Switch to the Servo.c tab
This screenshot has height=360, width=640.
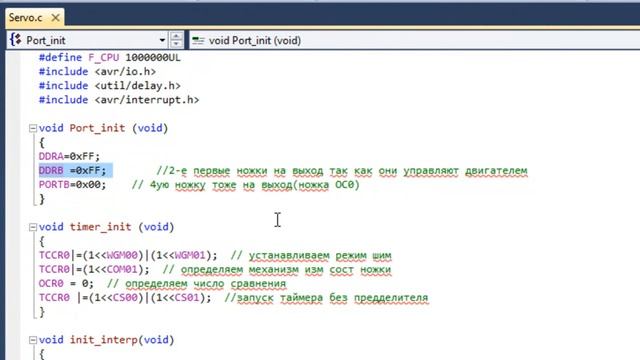[x=26, y=18]
